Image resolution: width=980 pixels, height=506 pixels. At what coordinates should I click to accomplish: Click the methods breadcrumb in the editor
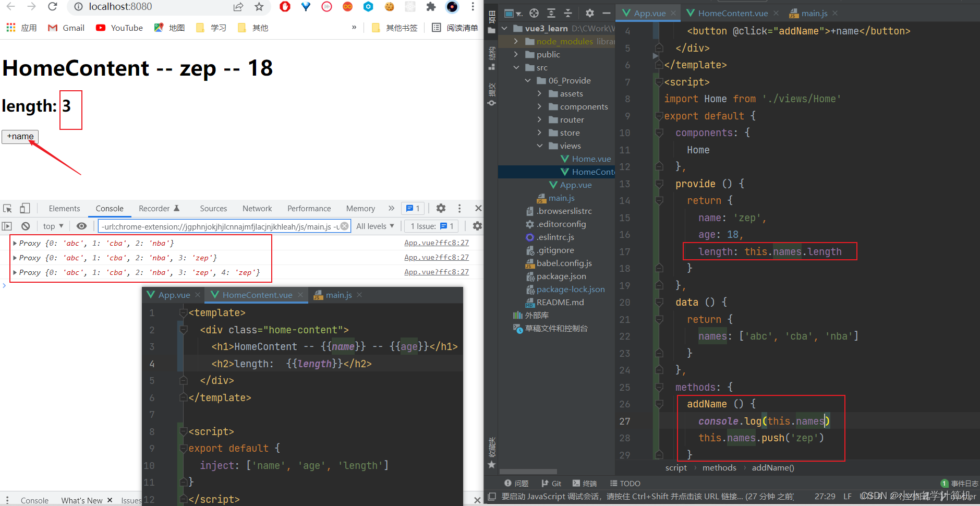pos(719,468)
